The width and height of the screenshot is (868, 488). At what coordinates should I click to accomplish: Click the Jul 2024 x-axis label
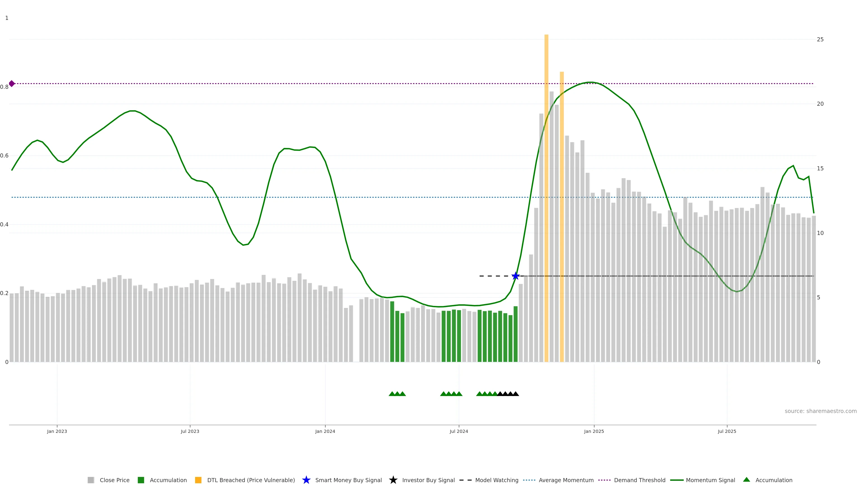click(459, 431)
